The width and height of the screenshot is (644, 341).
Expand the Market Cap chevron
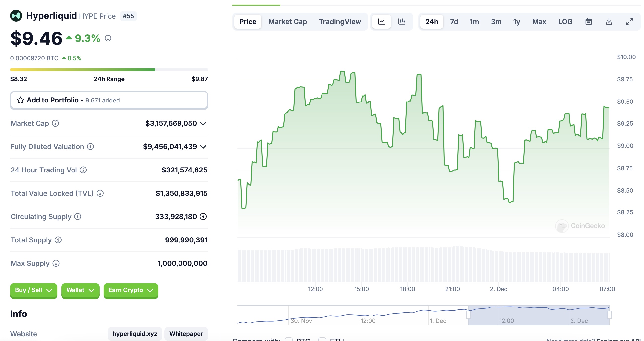point(203,124)
